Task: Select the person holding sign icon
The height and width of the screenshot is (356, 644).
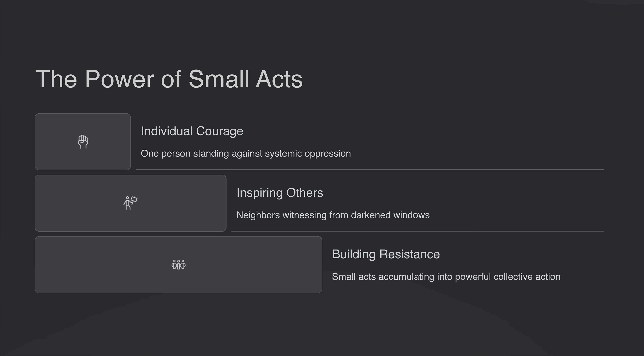Action: (130, 203)
